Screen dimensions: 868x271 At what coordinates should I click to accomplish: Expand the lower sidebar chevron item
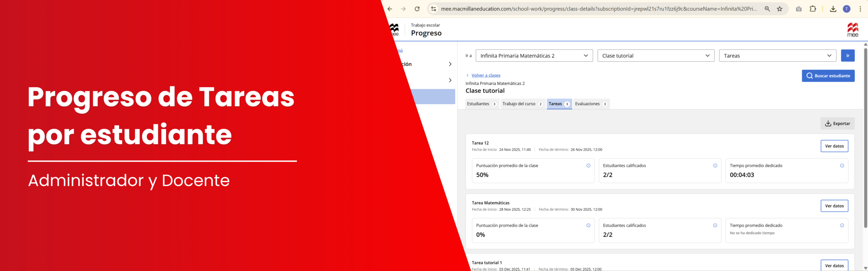click(x=450, y=80)
